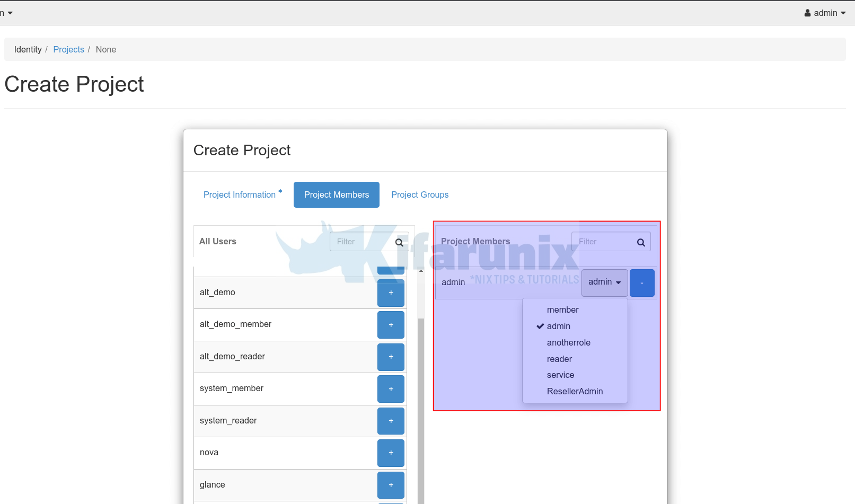Choose the checked admin role option
Image resolution: width=855 pixels, height=504 pixels.
[x=559, y=326]
